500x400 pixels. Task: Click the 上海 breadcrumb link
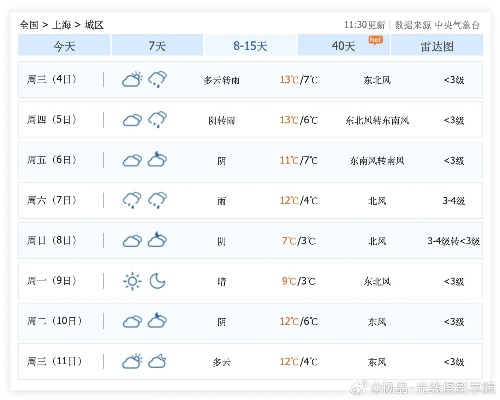pyautogui.click(x=61, y=25)
